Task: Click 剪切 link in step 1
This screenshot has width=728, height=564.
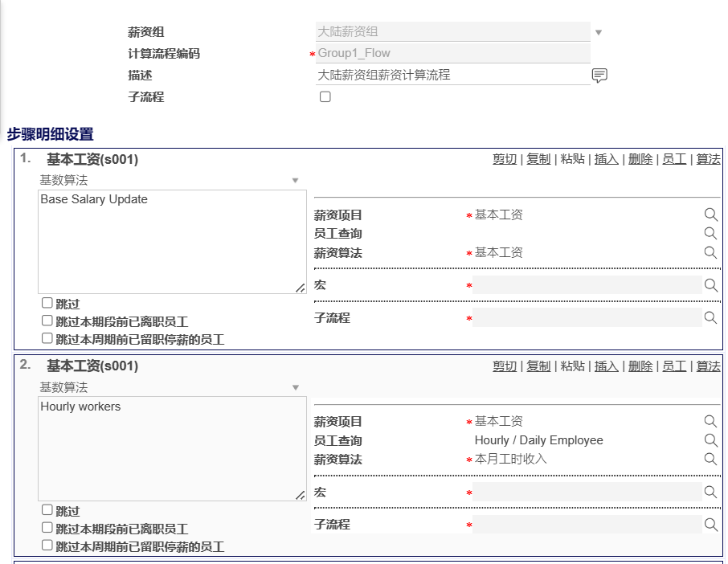Action: [x=505, y=159]
